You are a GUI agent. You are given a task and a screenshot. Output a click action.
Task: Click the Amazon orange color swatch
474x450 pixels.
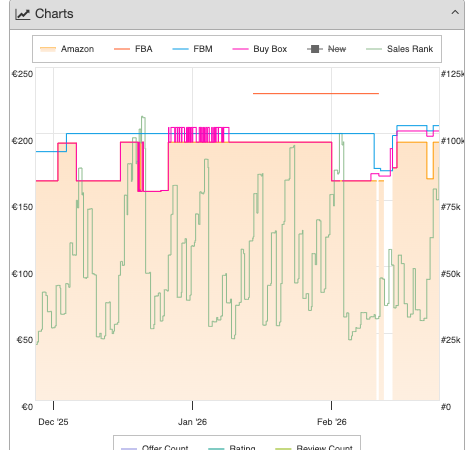(48, 49)
